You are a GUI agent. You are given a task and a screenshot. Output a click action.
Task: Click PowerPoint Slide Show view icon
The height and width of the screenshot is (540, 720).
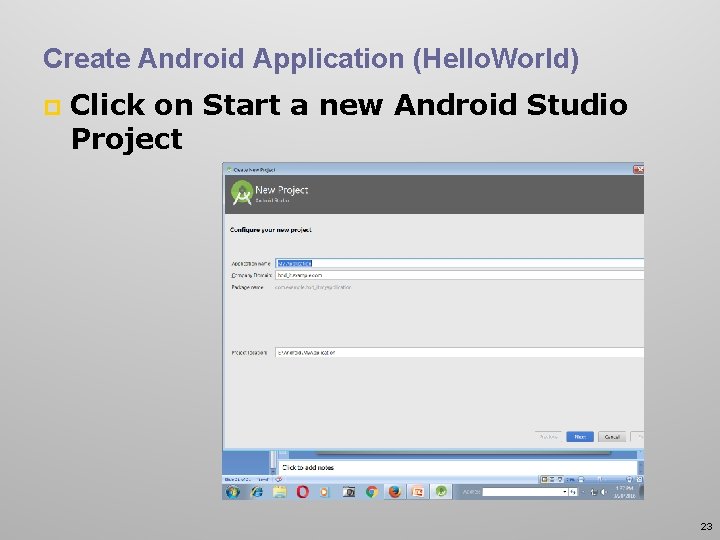coord(560,479)
